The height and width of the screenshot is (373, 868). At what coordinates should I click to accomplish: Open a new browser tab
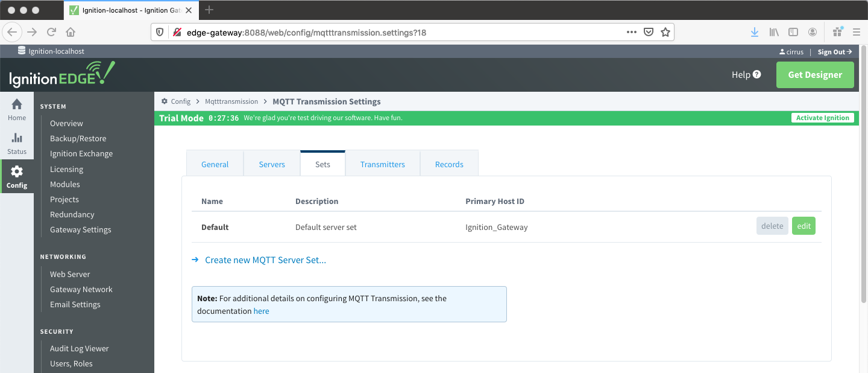point(209,10)
